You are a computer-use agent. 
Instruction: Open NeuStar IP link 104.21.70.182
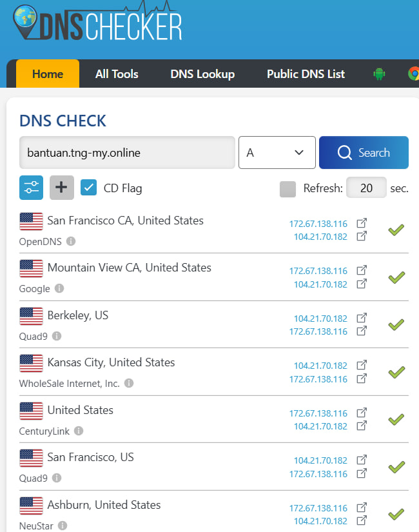tap(320, 520)
